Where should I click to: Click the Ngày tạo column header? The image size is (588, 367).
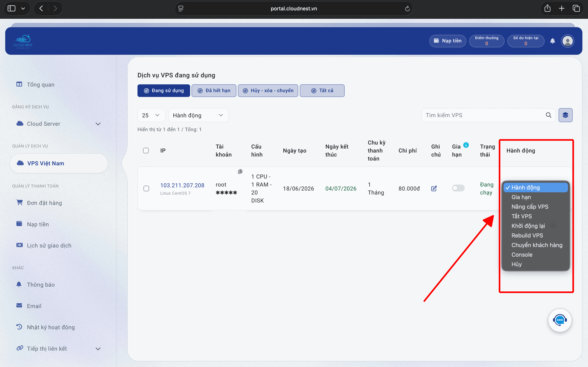pyautogui.click(x=294, y=151)
